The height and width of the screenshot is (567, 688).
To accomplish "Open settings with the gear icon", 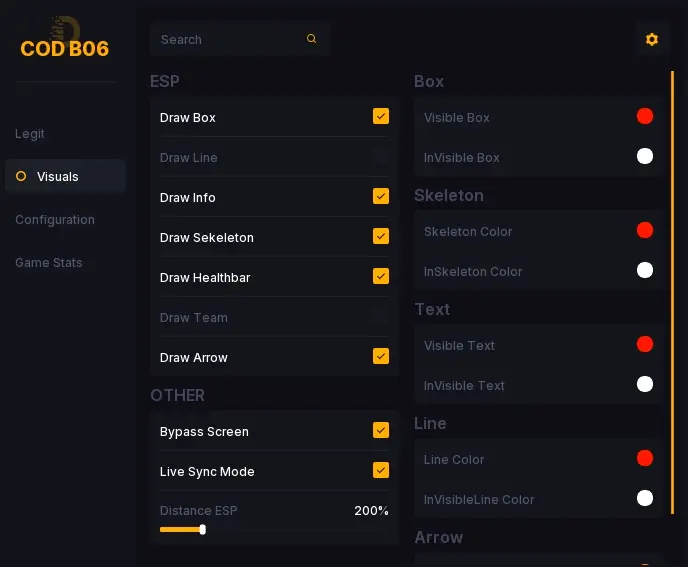I will click(652, 39).
